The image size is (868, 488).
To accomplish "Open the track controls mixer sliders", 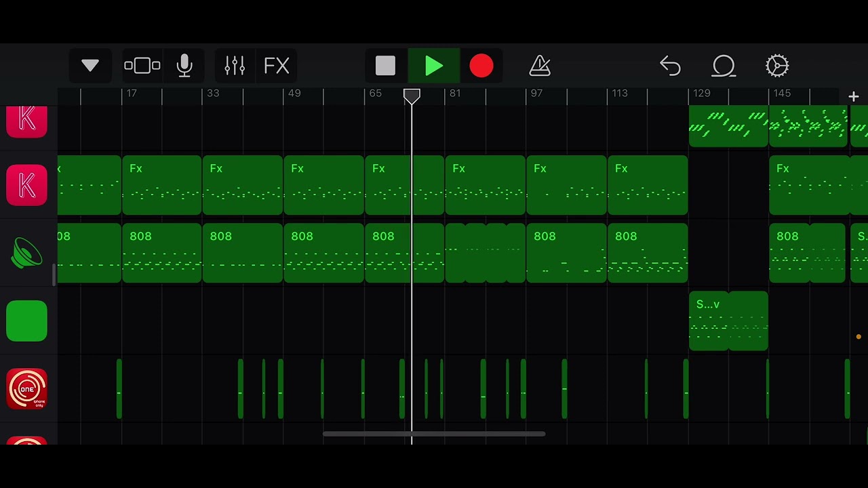I will 235,66.
